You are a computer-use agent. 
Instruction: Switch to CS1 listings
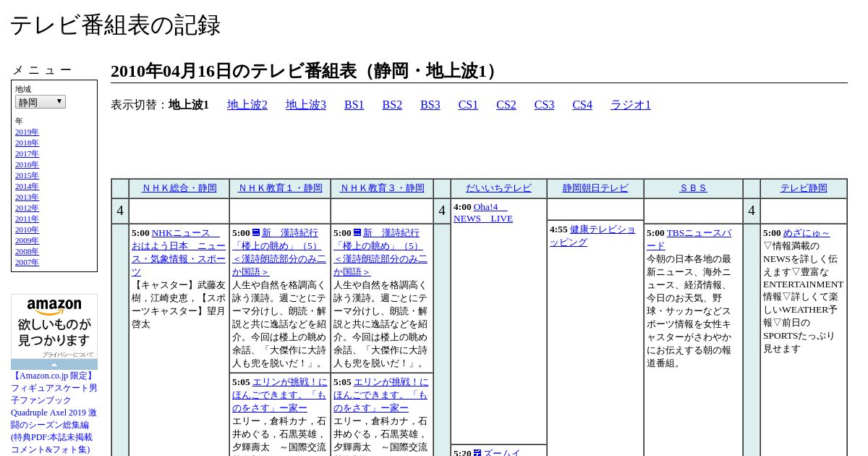coord(468,105)
